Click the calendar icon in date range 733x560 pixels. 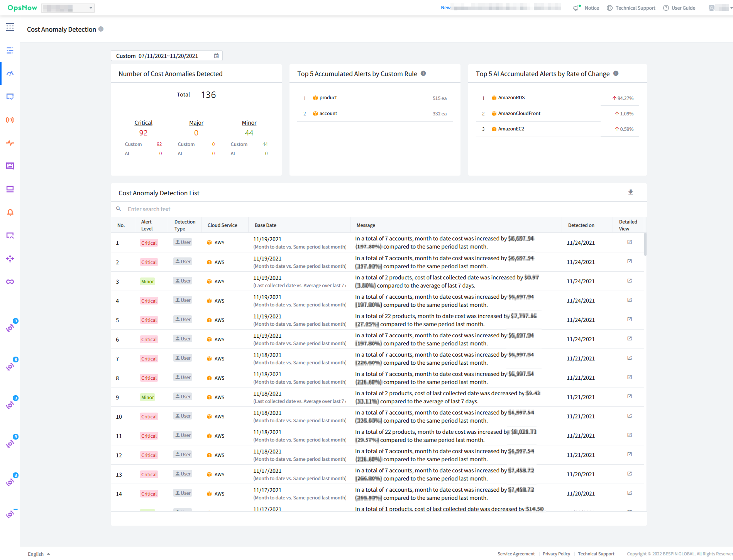click(x=217, y=56)
